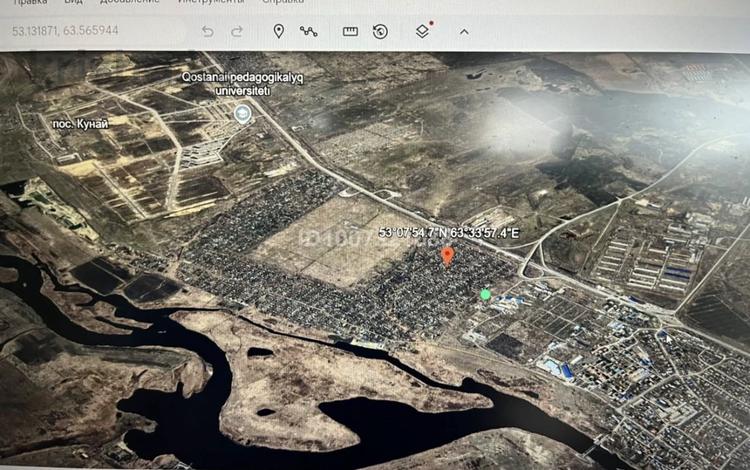Click the redo arrow in the toolbar
750x470 pixels.
tap(237, 32)
